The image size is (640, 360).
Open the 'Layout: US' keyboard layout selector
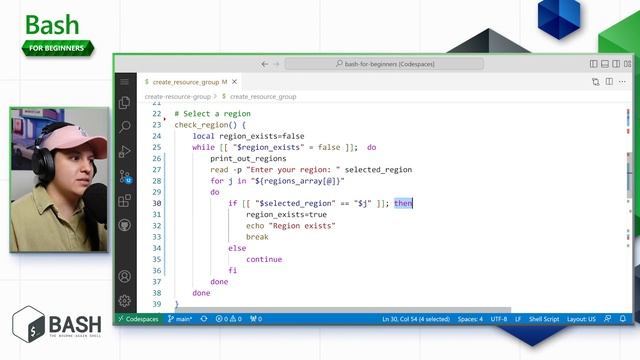click(581, 319)
